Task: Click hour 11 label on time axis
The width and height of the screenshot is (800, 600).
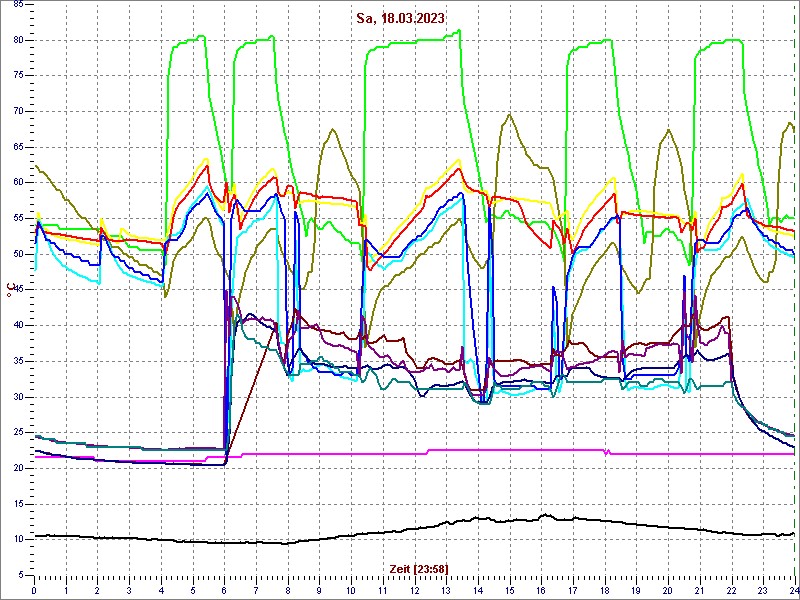Action: [383, 590]
